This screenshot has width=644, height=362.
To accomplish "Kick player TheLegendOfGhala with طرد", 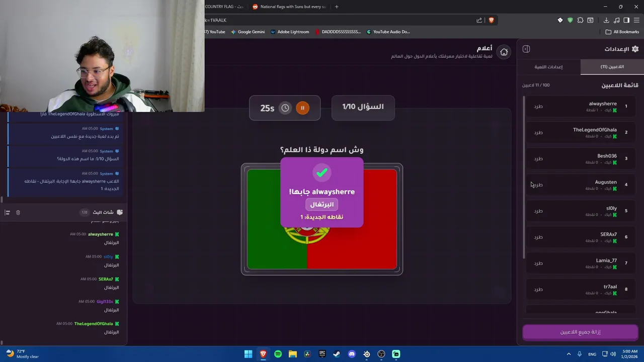I will pyautogui.click(x=538, y=133).
